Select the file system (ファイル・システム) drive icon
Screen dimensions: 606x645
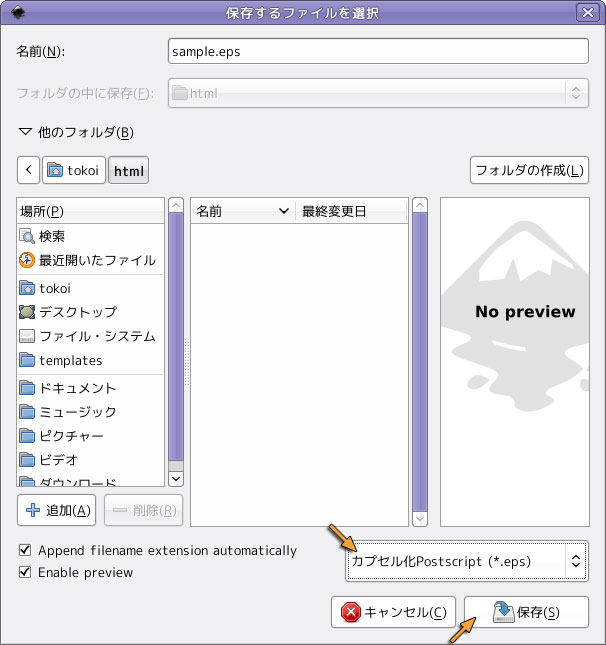coord(27,336)
